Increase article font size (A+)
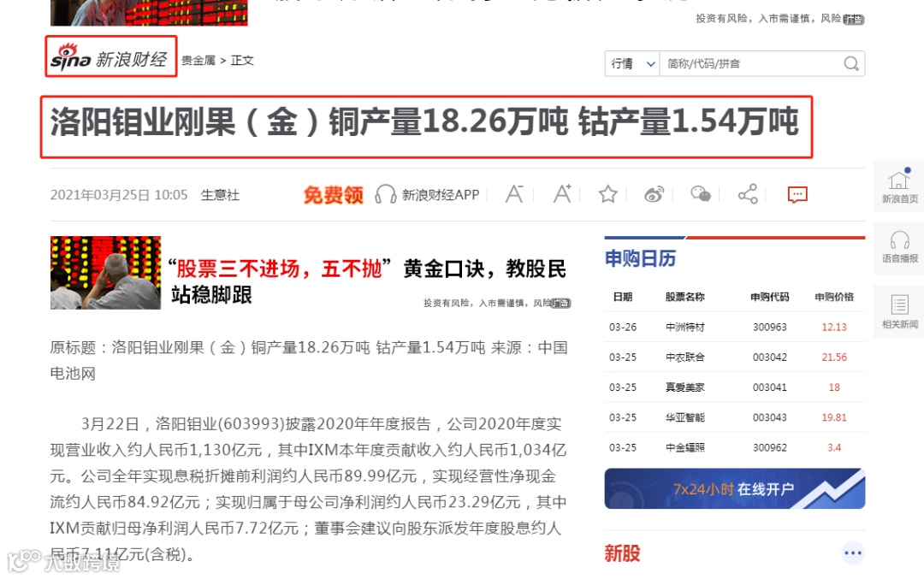The height and width of the screenshot is (579, 924). [x=561, y=194]
